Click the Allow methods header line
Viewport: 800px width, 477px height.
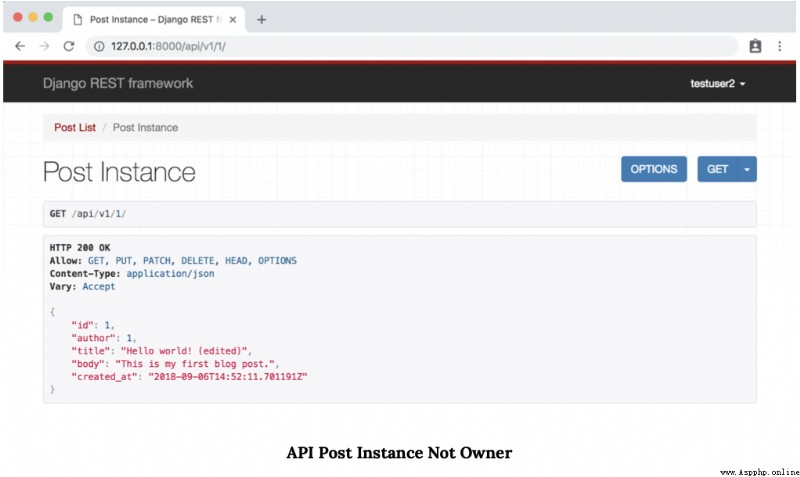pos(173,261)
